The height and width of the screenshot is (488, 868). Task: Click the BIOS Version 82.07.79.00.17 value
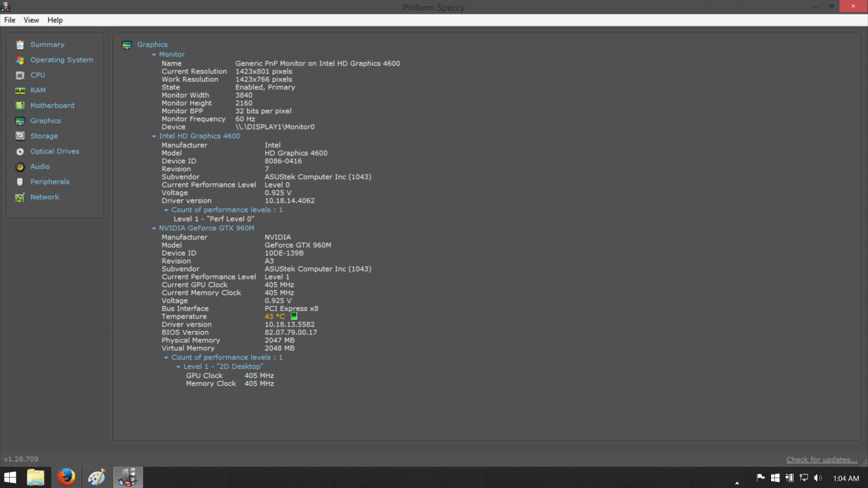291,332
